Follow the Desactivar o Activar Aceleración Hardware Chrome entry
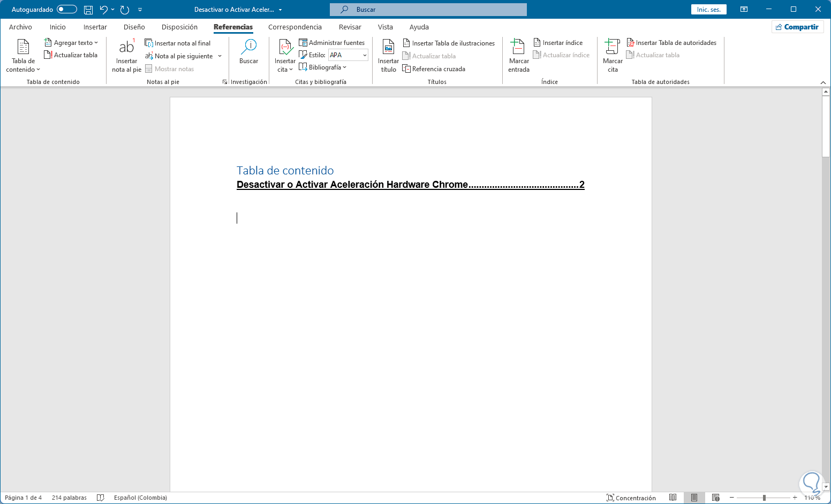Image resolution: width=831 pixels, height=504 pixels. [411, 185]
